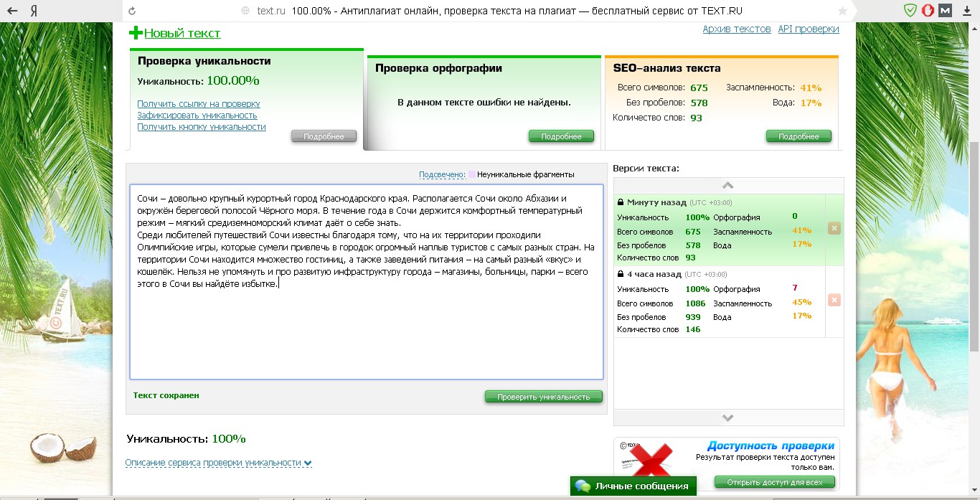Bookmark this page with the star icon
The width and height of the screenshot is (980, 500).
842,11
